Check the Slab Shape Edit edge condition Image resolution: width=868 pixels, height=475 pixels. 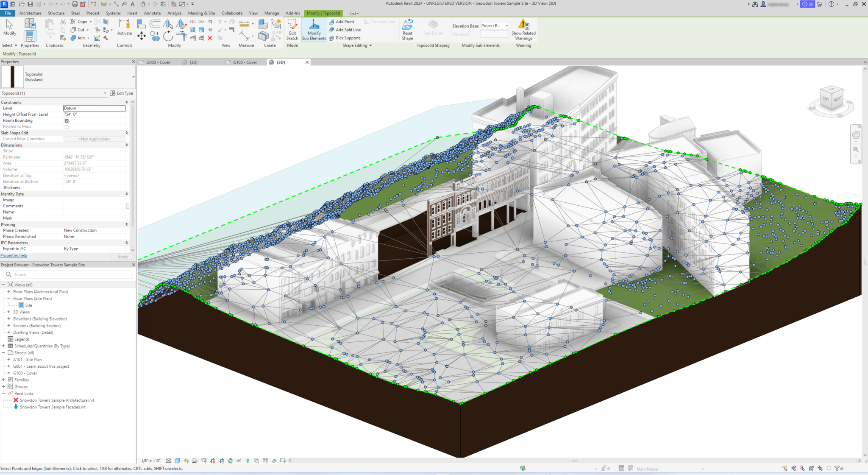(95, 139)
